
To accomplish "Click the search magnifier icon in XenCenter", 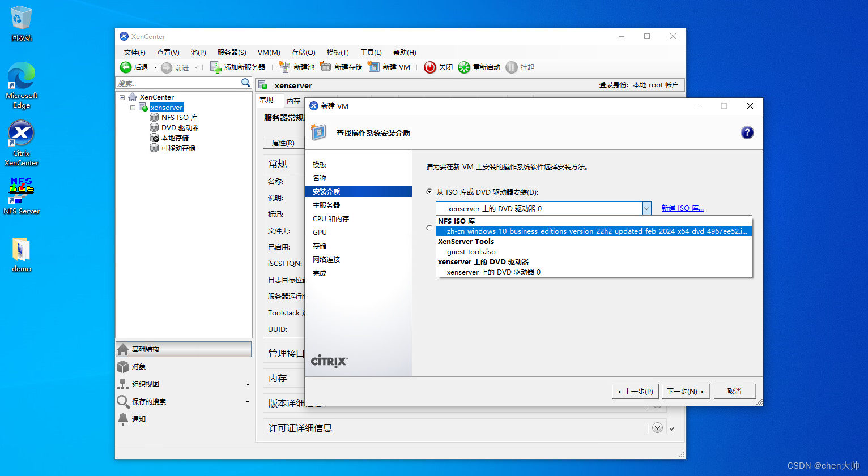I will [x=245, y=83].
